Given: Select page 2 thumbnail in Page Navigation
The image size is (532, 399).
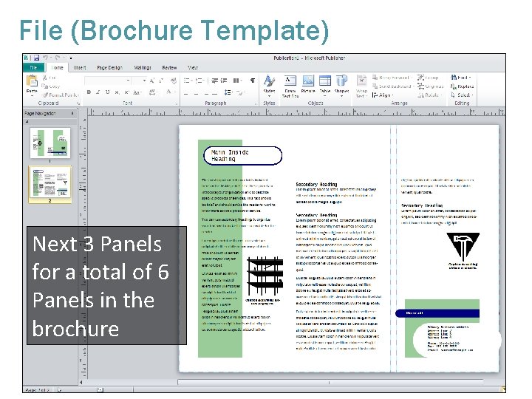Looking at the screenshot, I should [50, 183].
